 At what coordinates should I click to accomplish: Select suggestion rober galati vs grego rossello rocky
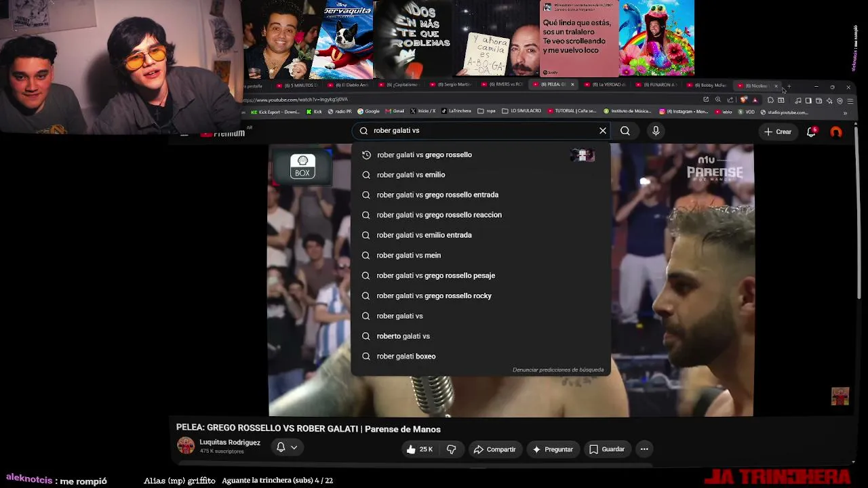coord(481,296)
